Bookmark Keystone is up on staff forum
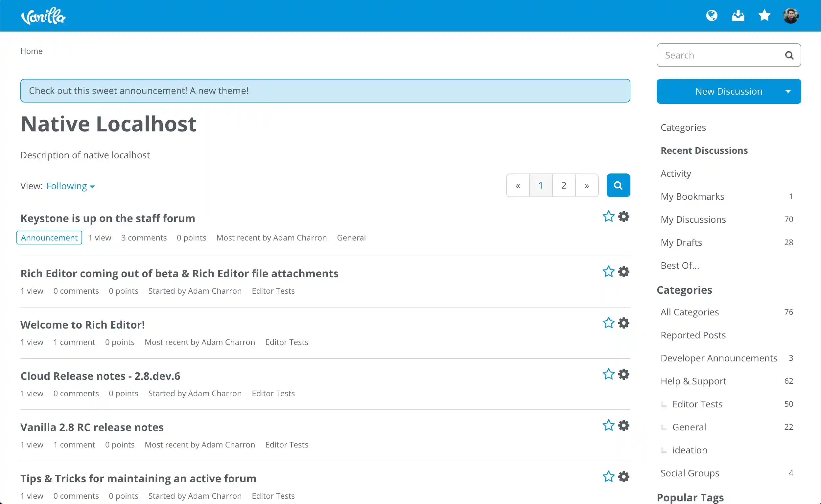Screen dimensions: 821x504 pyautogui.click(x=608, y=217)
